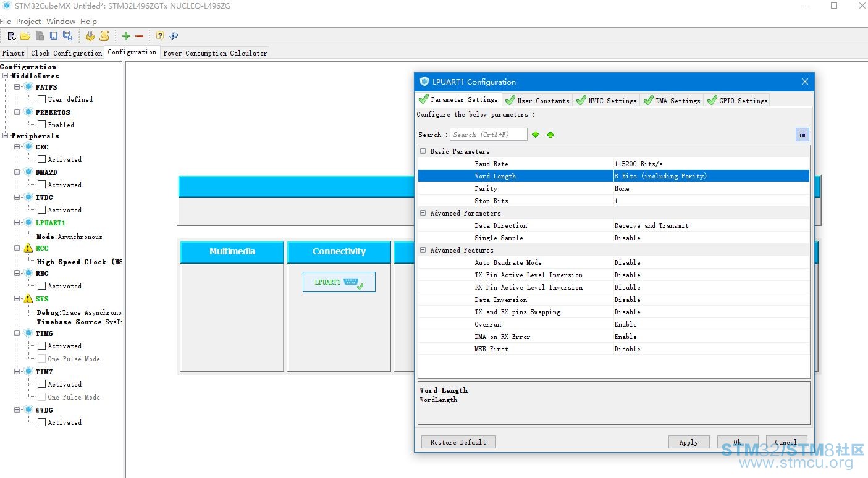Switch to the Clock Configuration tab
868x478 pixels.
coord(67,53)
